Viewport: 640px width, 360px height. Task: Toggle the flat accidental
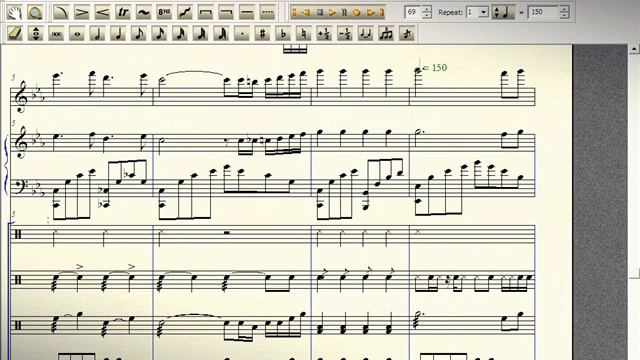pyautogui.click(x=283, y=33)
